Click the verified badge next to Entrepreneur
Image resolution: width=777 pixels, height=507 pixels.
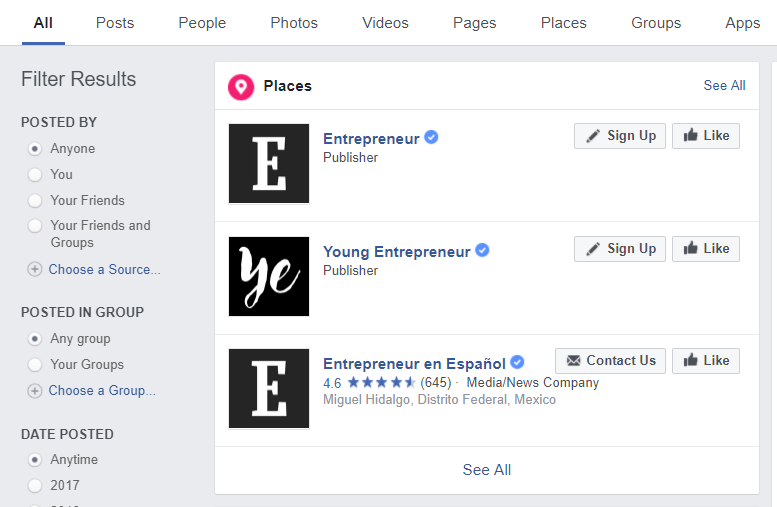[x=431, y=138]
